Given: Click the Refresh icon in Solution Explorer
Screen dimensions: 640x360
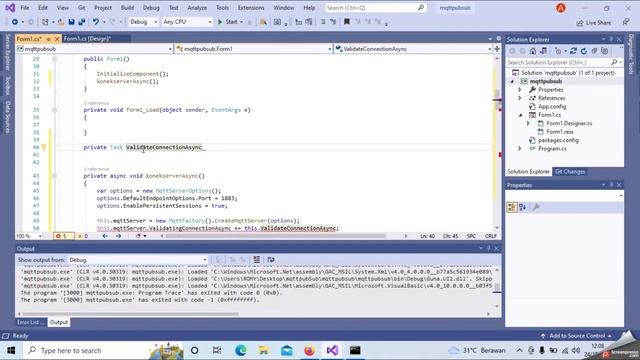Looking at the screenshot, I should click(584, 51).
